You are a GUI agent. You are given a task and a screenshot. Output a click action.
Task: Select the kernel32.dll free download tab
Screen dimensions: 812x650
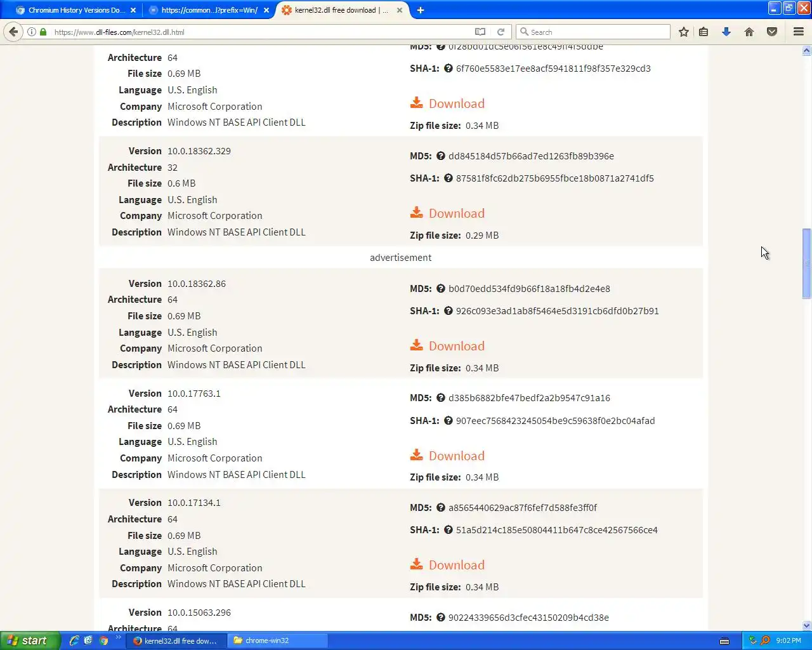click(x=341, y=10)
